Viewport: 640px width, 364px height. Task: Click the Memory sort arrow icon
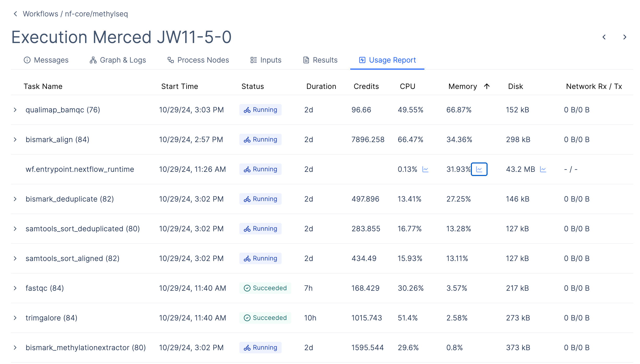pyautogui.click(x=487, y=86)
